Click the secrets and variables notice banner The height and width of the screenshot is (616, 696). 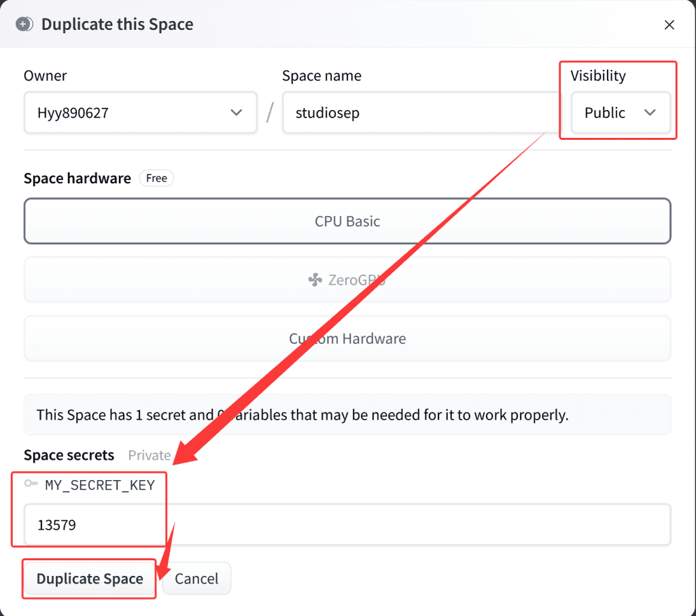pyautogui.click(x=347, y=414)
